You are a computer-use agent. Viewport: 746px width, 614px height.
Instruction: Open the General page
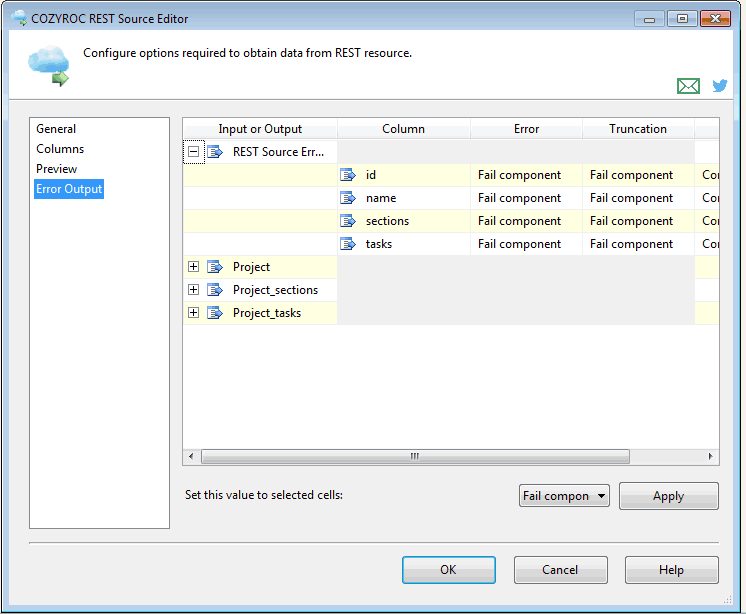point(56,129)
